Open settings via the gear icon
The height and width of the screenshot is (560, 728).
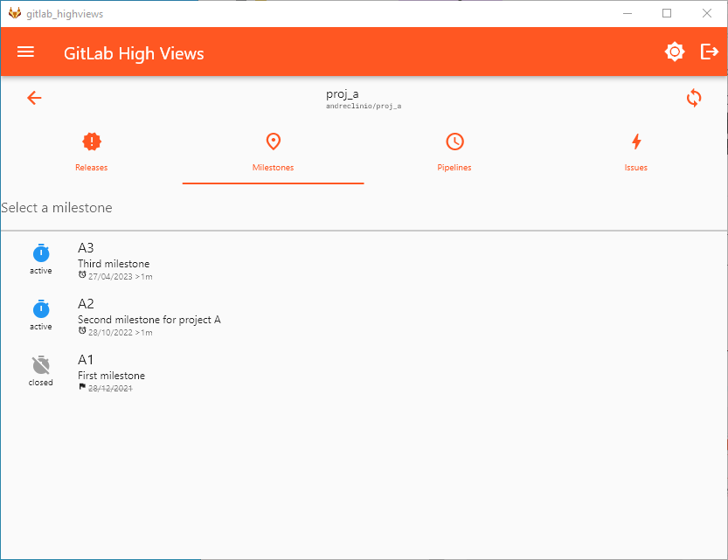[674, 52]
